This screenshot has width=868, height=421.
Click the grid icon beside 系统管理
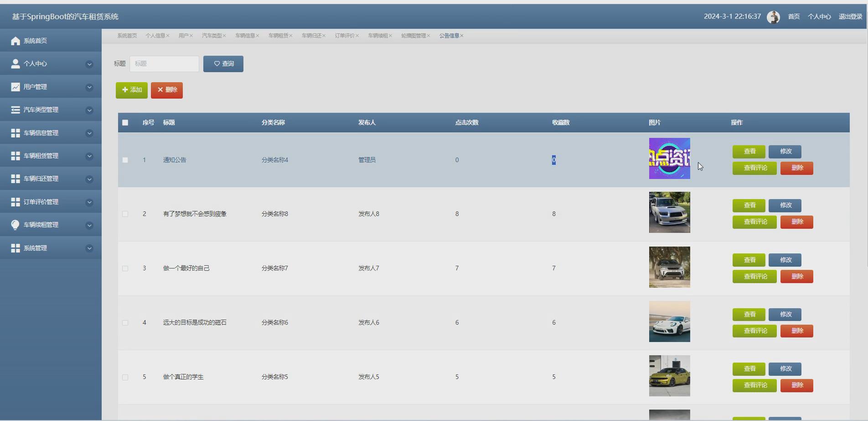[15, 248]
